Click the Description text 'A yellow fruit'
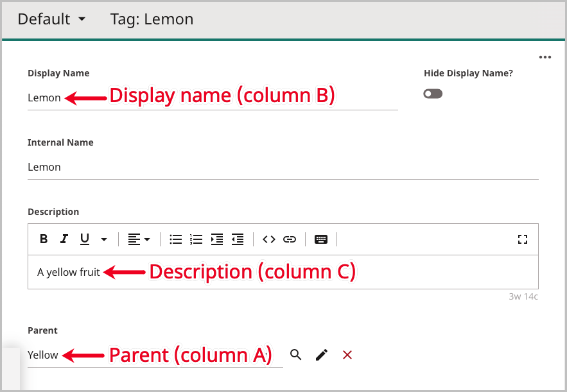Viewport: 567px width, 392px height. tap(68, 272)
